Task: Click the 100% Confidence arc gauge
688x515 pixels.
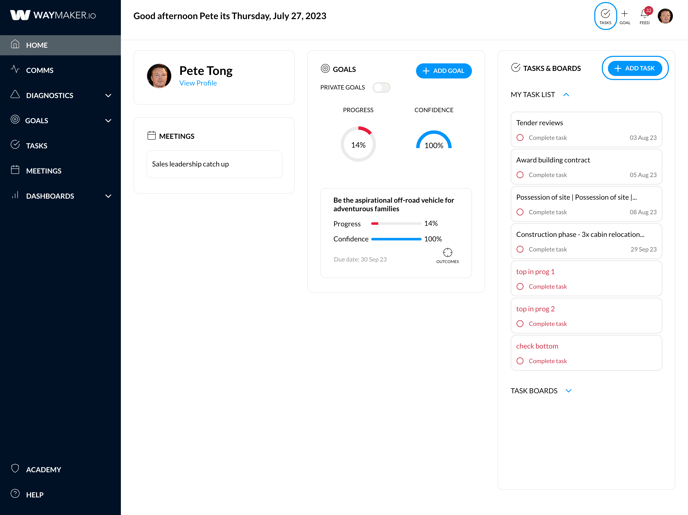Action: pyautogui.click(x=434, y=140)
